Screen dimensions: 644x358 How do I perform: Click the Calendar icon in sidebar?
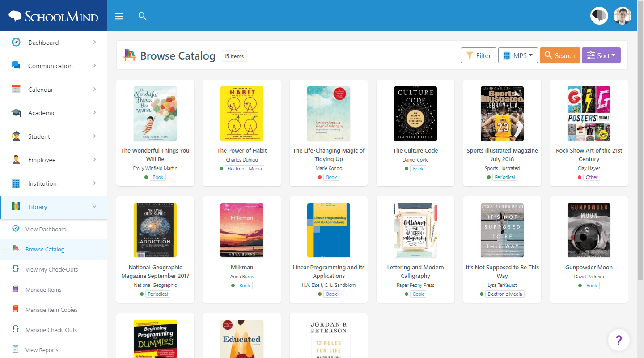[16, 89]
